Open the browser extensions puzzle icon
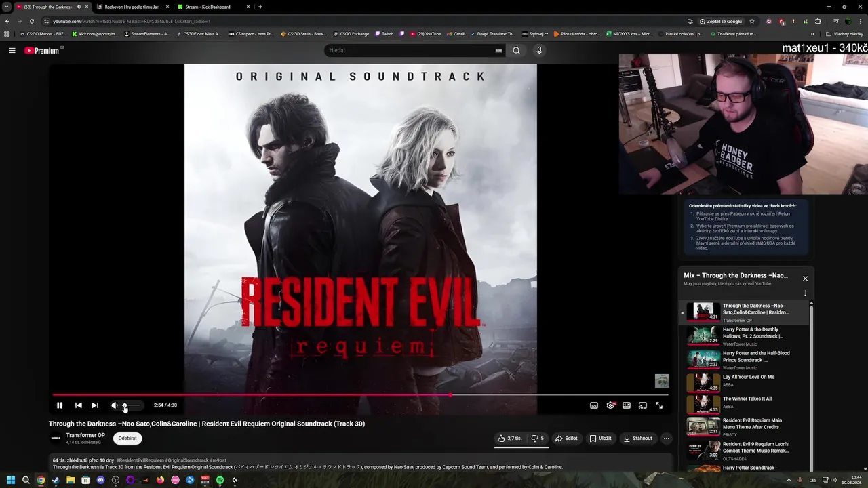The height and width of the screenshot is (488, 868). (x=818, y=21)
